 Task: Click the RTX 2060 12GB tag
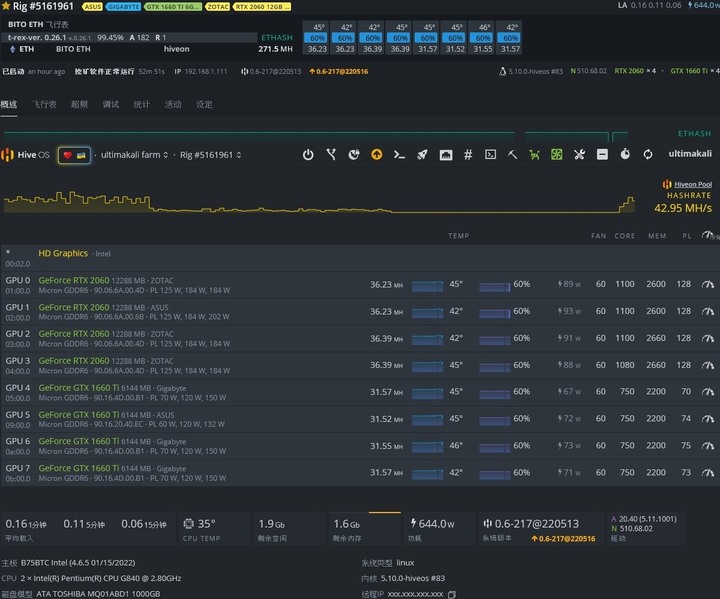(262, 6)
